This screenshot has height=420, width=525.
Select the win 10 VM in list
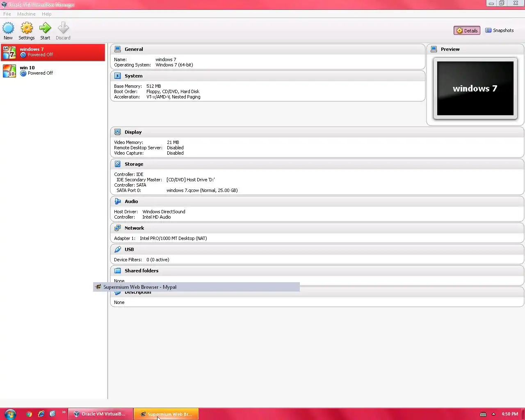pyautogui.click(x=53, y=71)
